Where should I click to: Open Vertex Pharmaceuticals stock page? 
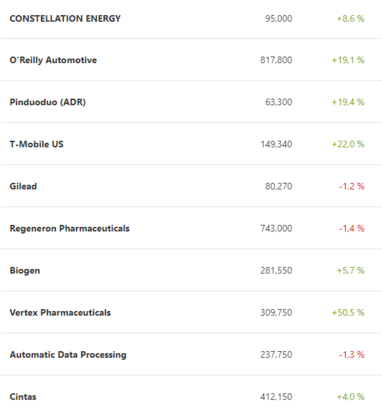(x=60, y=312)
